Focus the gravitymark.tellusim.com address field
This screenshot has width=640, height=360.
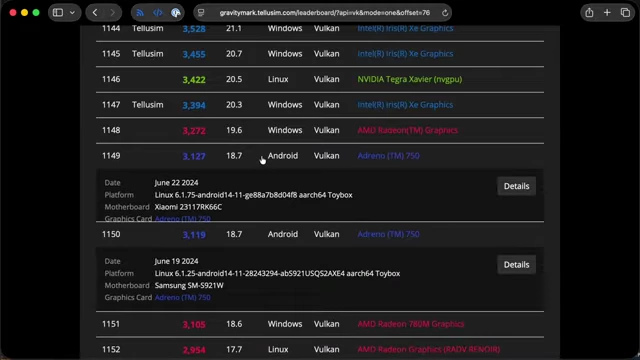click(x=324, y=13)
